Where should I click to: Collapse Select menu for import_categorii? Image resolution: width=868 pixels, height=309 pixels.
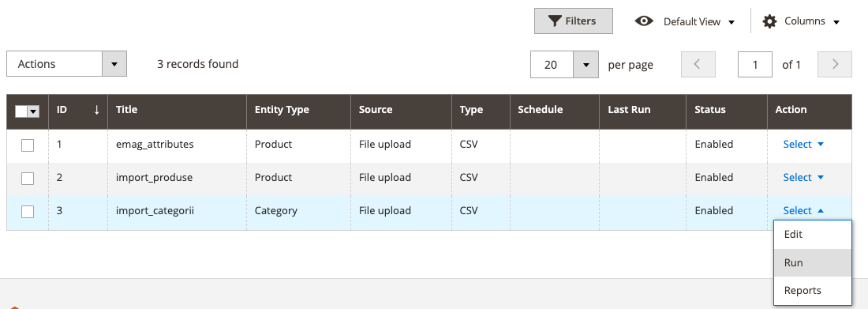tap(803, 211)
